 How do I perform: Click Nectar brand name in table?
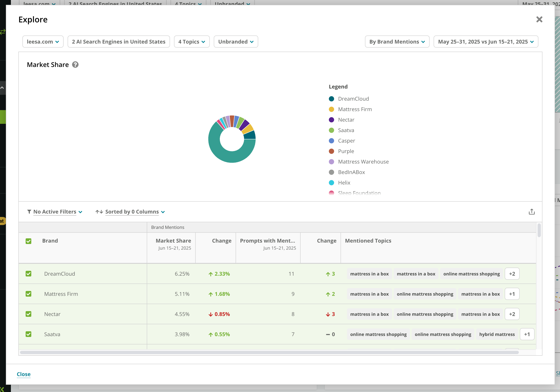pos(52,314)
